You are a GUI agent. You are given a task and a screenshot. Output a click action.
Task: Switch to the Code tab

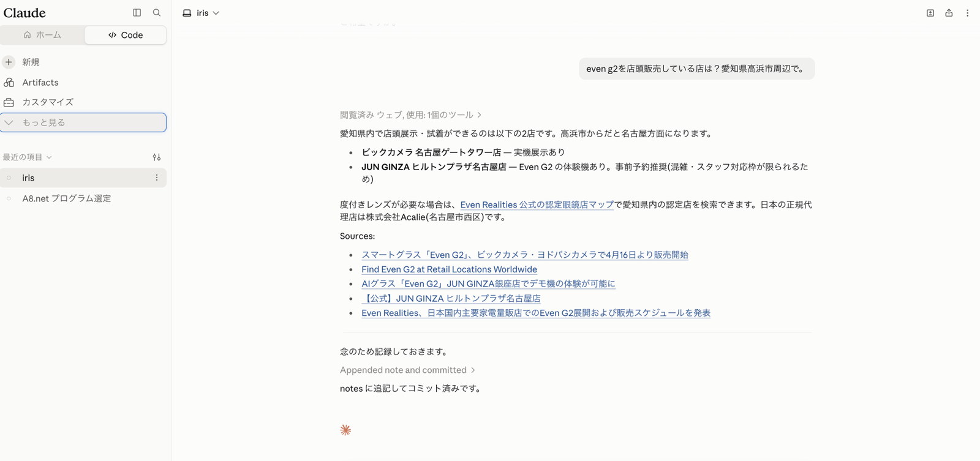point(126,35)
